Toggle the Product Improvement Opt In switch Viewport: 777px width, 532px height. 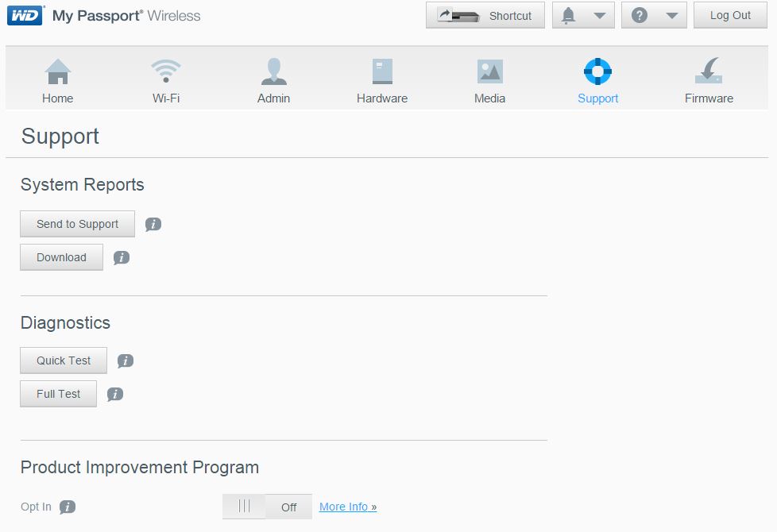point(267,507)
